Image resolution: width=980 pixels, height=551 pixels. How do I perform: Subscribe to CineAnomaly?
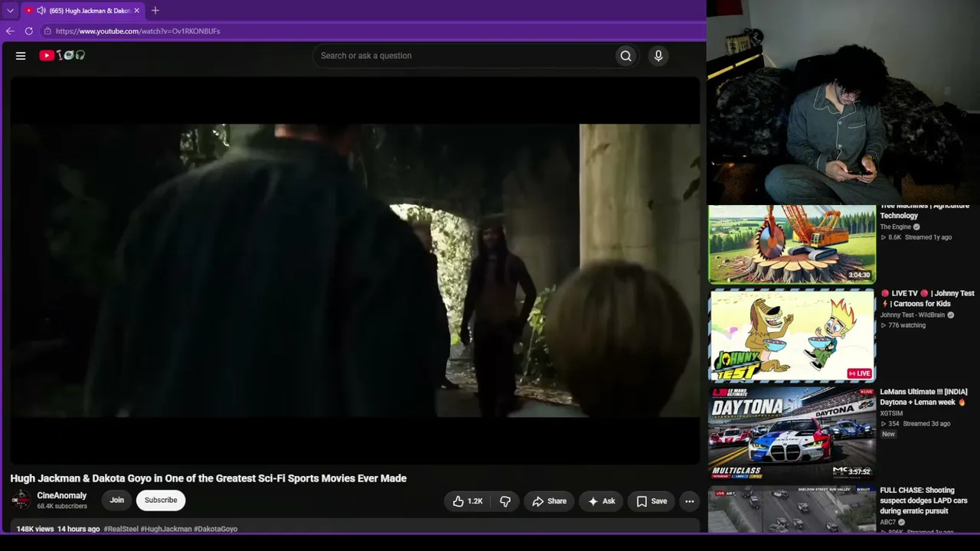click(x=161, y=500)
